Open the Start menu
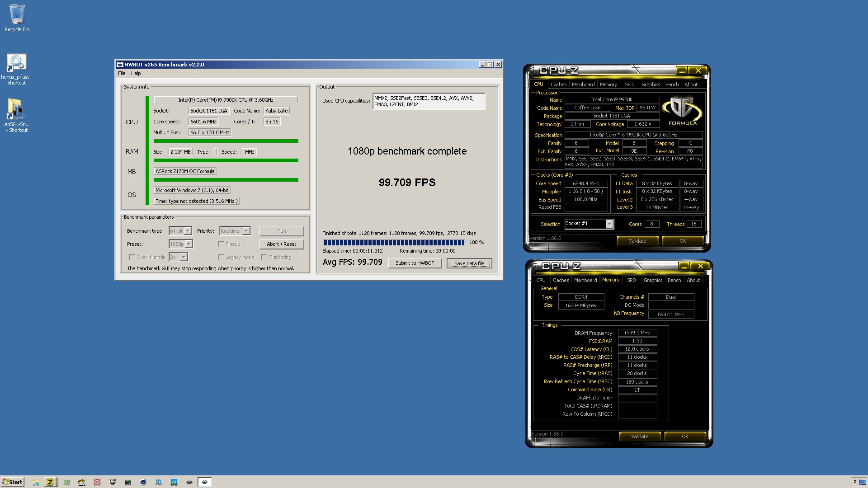This screenshot has width=868, height=488. tap(12, 482)
